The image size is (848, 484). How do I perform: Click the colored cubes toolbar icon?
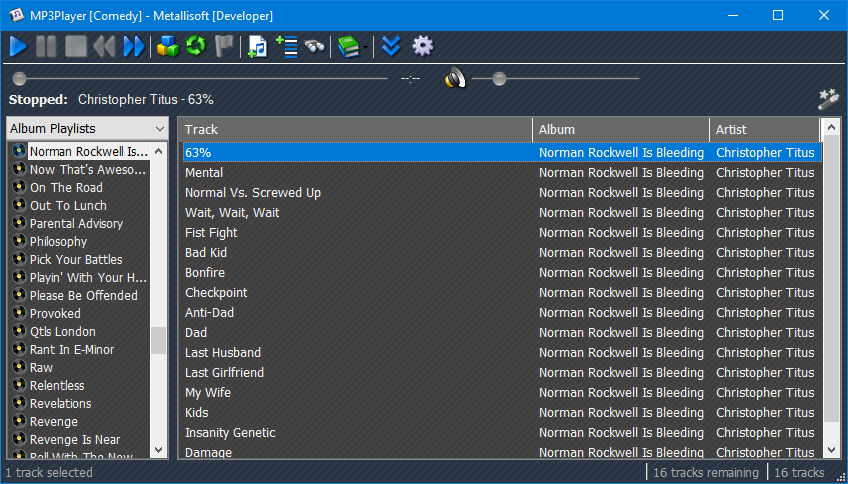pyautogui.click(x=168, y=46)
